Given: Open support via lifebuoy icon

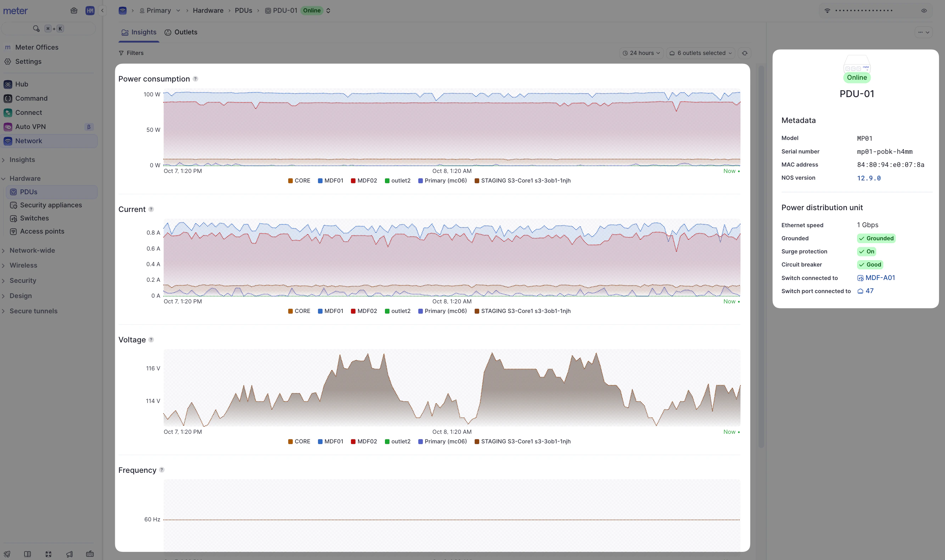Looking at the screenshot, I should [x=48, y=554].
